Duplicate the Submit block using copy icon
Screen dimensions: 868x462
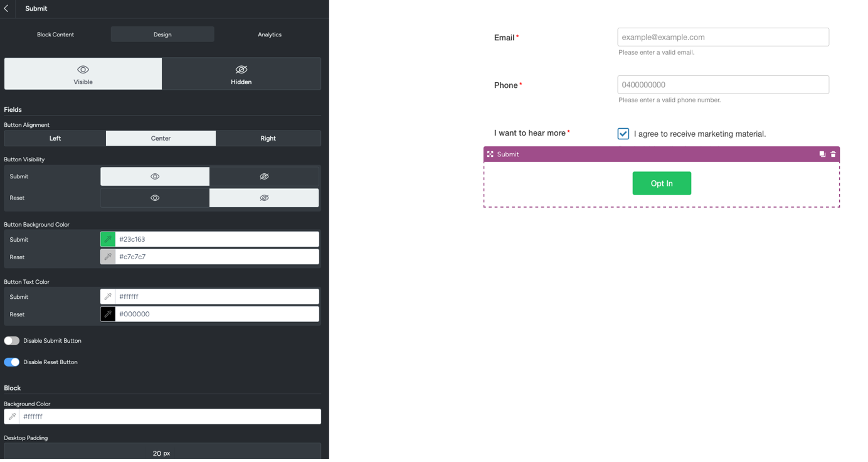822,154
